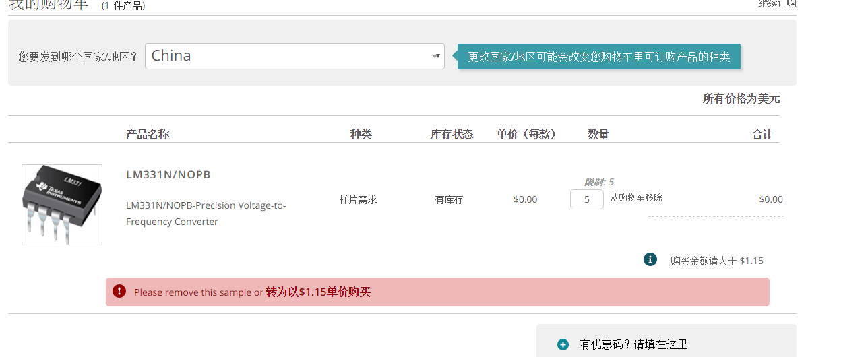
Task: Click the 产品名称 column header
Action: 148,134
